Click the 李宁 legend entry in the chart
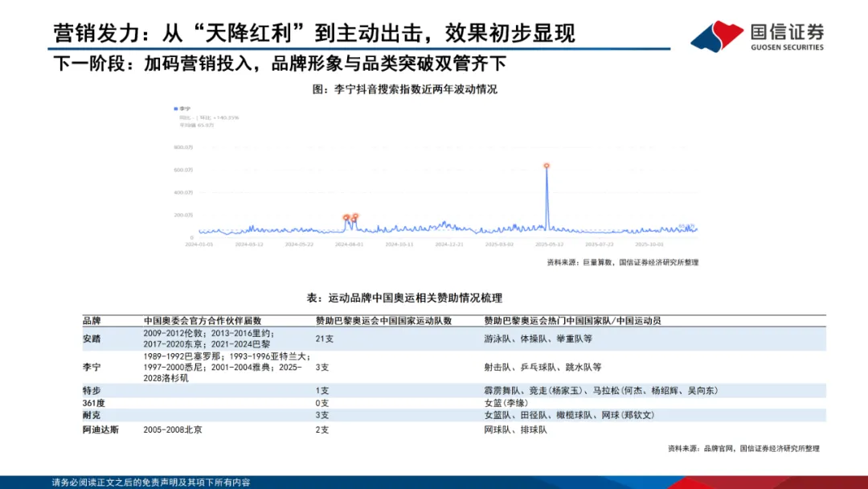Viewport: 868px width, 489px height. [x=182, y=109]
